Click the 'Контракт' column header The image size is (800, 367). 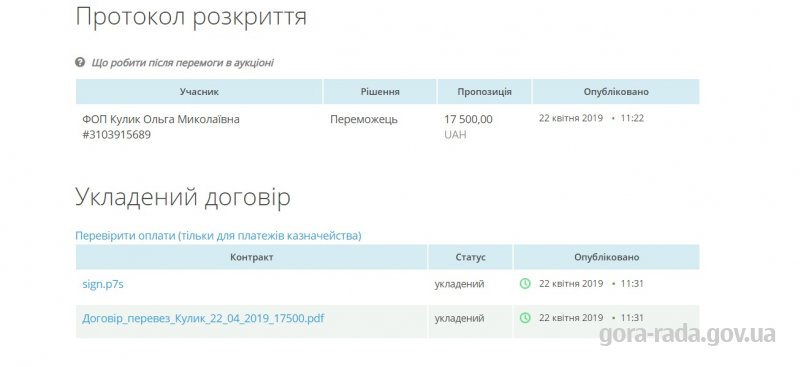(252, 257)
